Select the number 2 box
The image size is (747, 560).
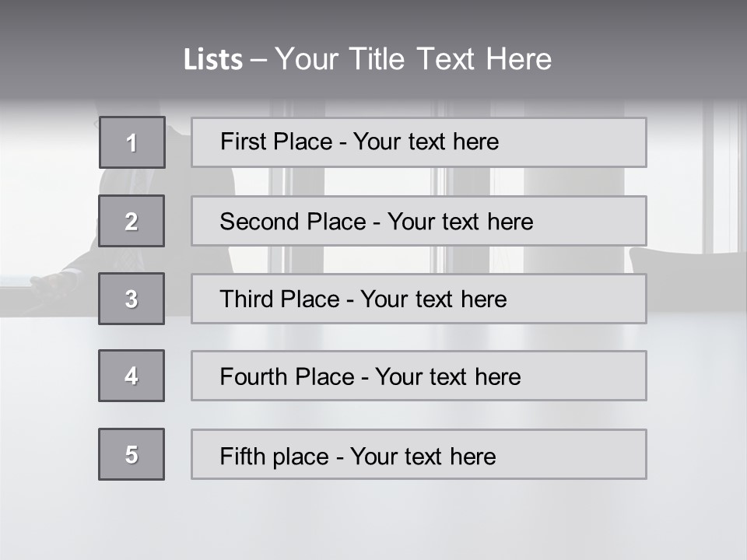coord(132,221)
